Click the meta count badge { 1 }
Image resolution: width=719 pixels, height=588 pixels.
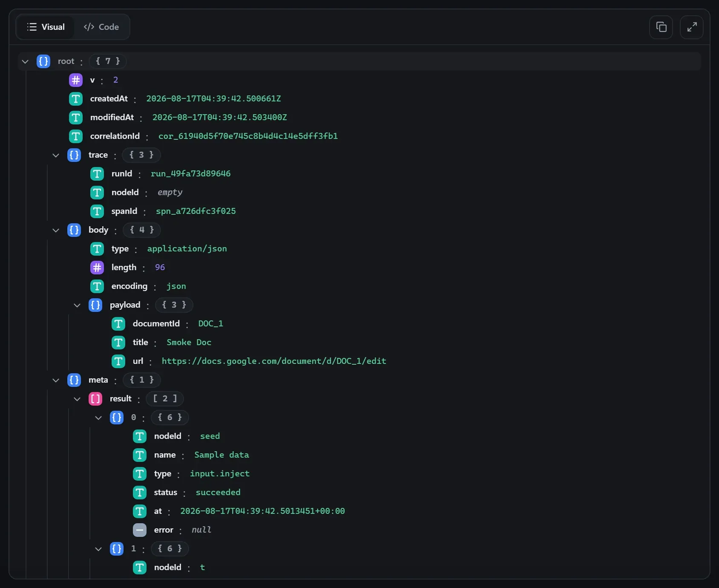pos(142,380)
